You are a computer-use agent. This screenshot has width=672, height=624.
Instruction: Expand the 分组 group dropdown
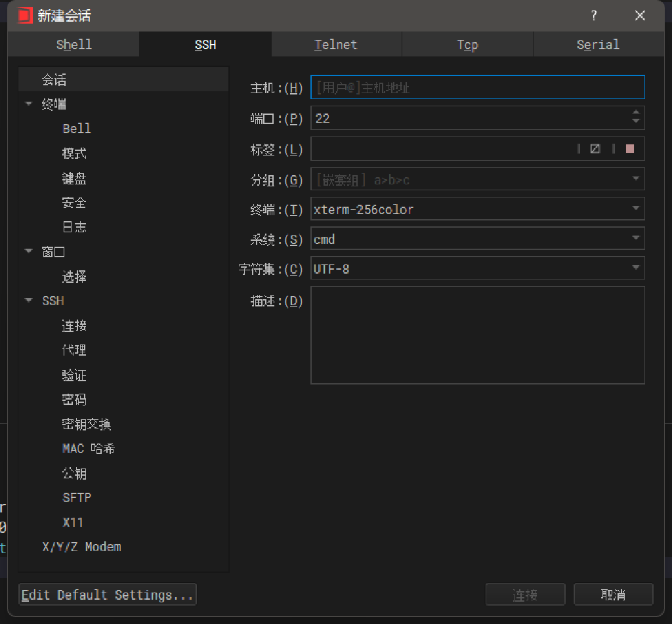click(635, 178)
